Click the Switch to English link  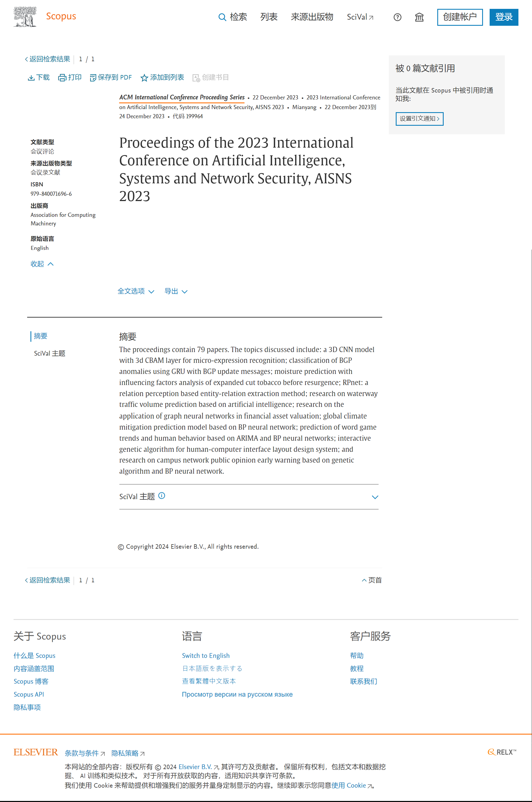(x=205, y=656)
